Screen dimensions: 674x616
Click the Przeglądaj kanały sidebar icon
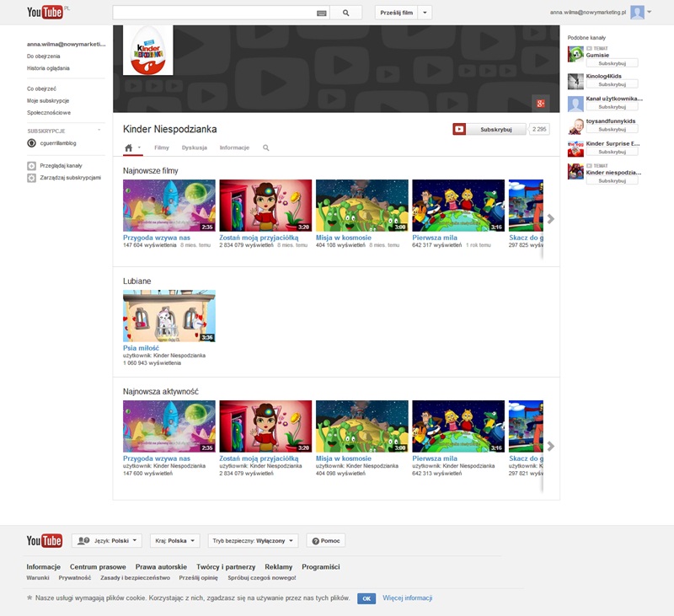[31, 166]
